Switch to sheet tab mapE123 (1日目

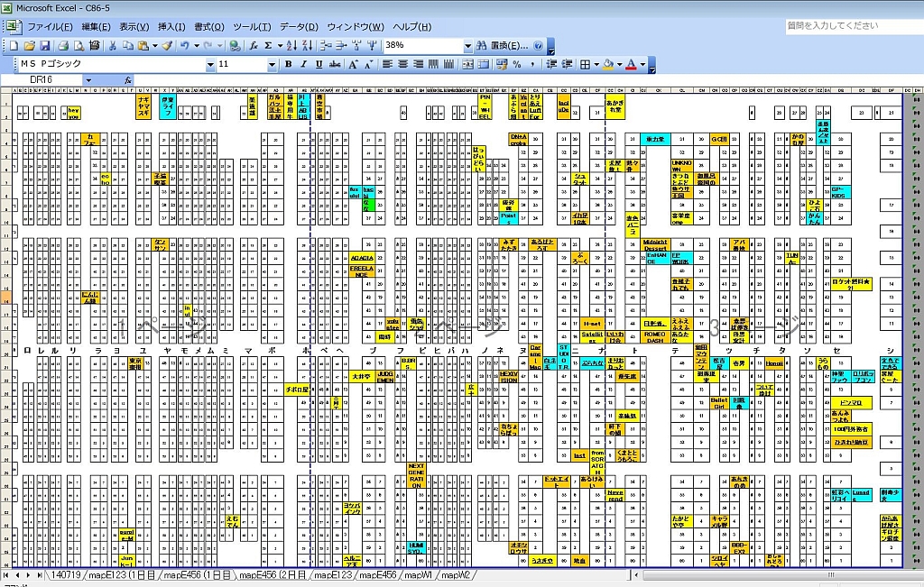tap(122, 574)
